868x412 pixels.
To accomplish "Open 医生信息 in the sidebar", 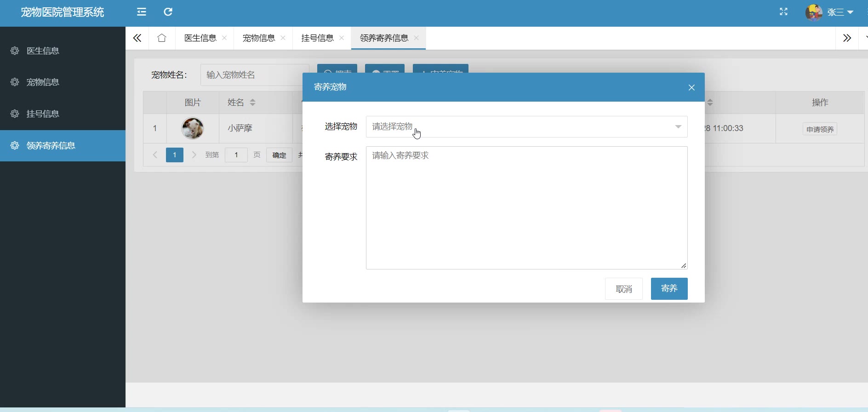I will (43, 51).
